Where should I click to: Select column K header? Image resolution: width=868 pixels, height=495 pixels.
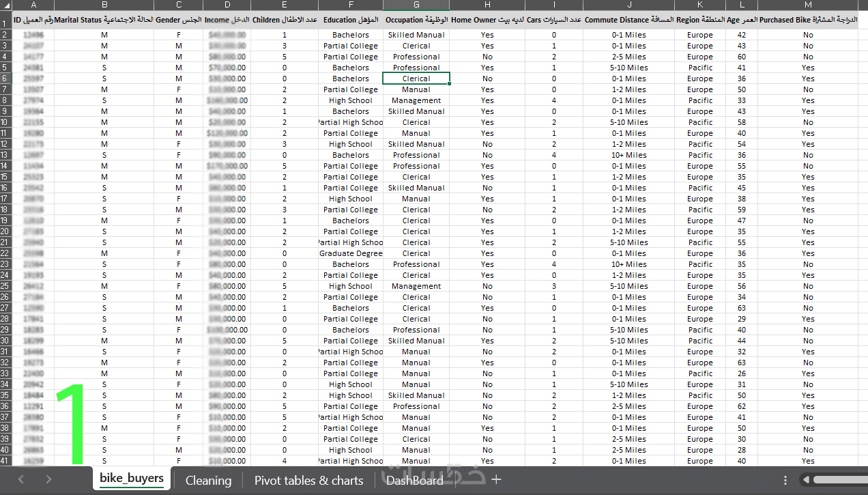700,5
